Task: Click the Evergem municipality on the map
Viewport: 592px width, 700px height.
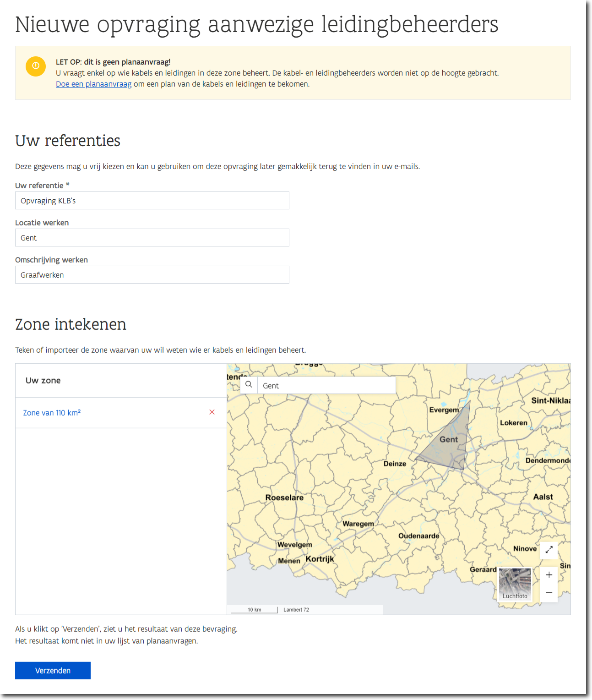Action: click(443, 410)
